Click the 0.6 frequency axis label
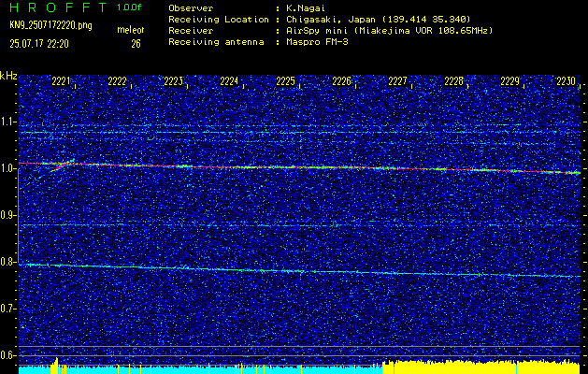Screen dimensions: 588x374 (7, 355)
